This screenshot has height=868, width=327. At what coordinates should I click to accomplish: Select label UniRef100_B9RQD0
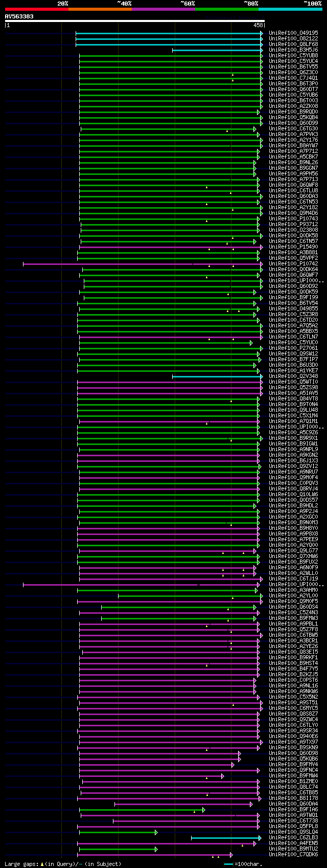[x=293, y=112]
